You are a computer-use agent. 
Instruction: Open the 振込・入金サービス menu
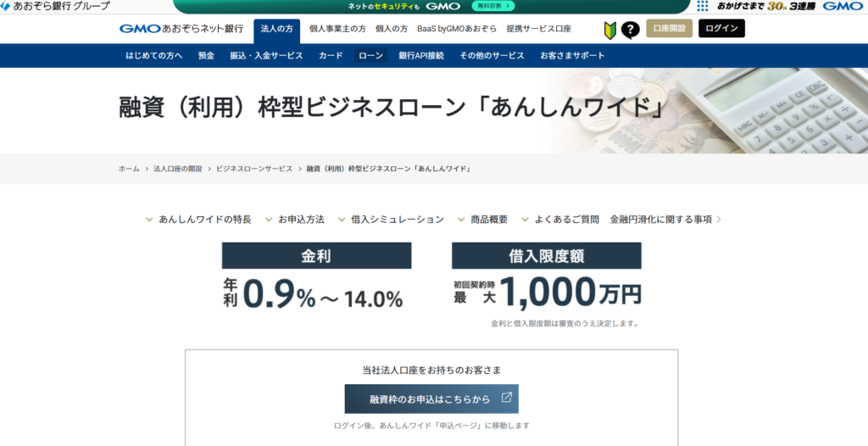(x=266, y=55)
